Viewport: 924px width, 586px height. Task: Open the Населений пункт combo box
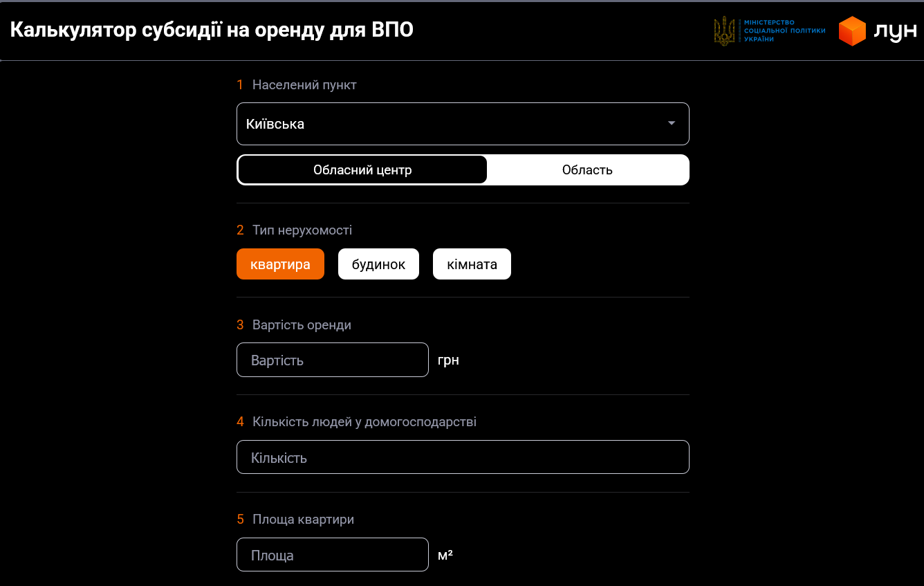pos(463,124)
